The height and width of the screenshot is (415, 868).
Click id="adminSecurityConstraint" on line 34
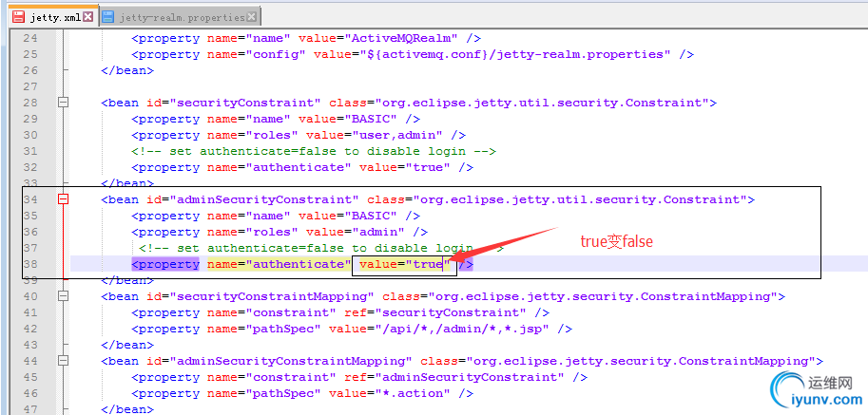[253, 198]
